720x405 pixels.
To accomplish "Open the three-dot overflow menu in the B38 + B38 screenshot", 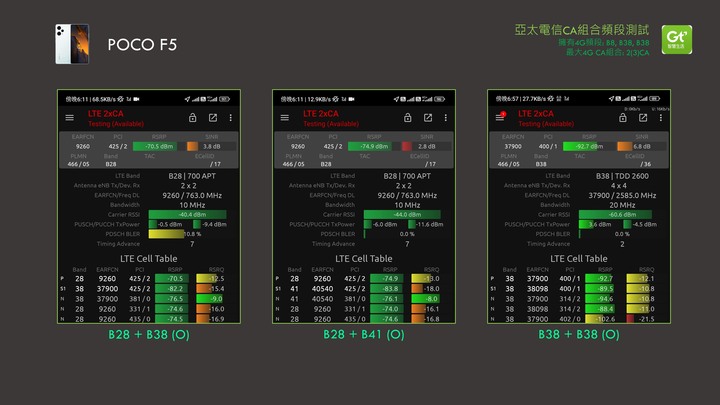I will tap(661, 118).
